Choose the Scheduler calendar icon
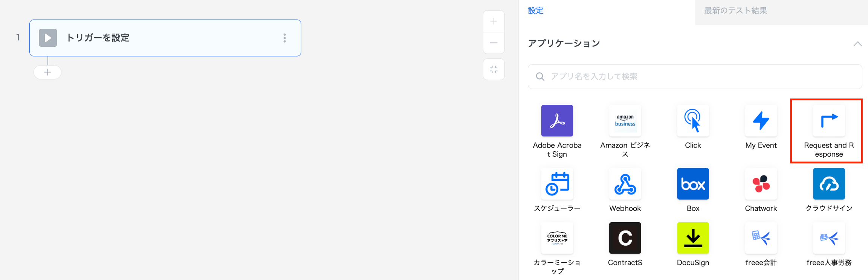This screenshot has height=280, width=868. [x=557, y=184]
